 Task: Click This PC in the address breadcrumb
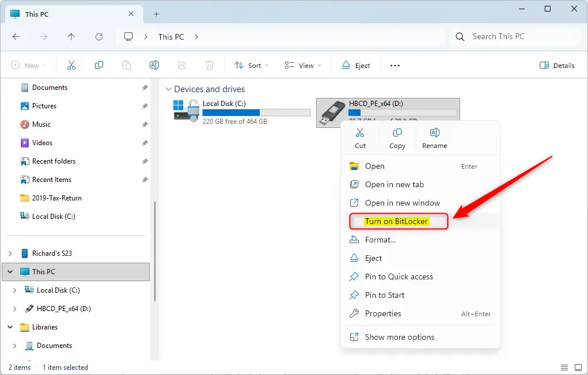coord(171,37)
